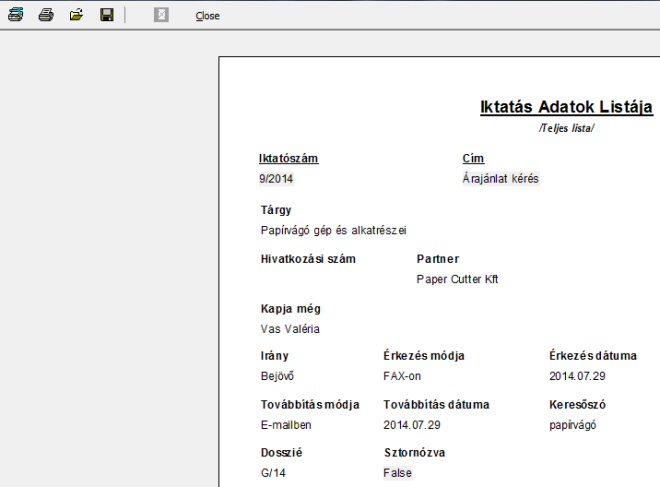Viewport: 660px width, 487px height.
Task: Select the 'papírvágó' keyword value
Action: 572,425
